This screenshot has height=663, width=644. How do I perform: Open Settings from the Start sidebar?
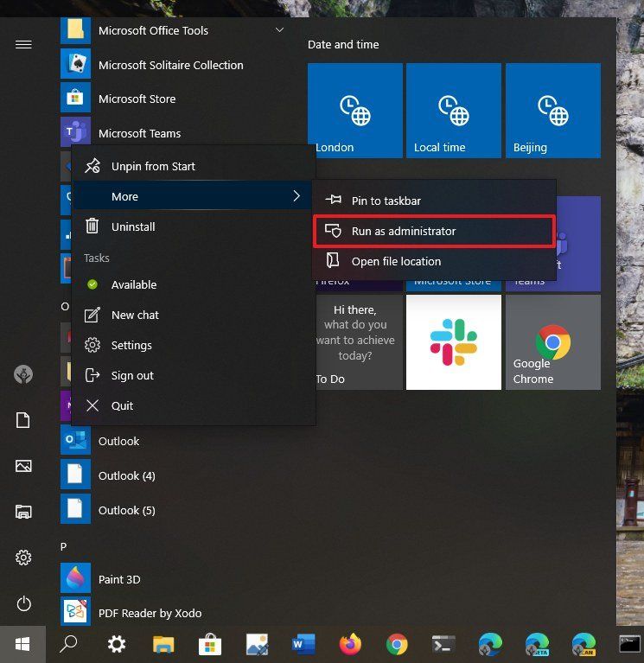click(23, 558)
